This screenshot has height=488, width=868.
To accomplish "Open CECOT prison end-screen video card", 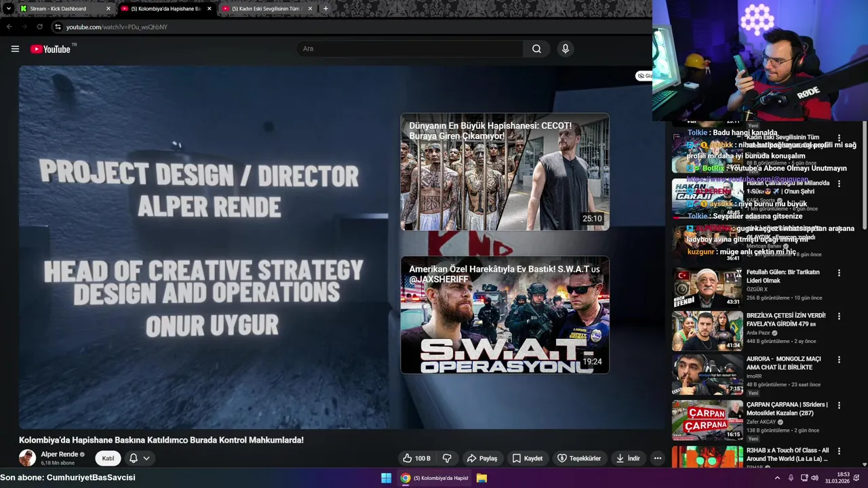I will 505,172.
